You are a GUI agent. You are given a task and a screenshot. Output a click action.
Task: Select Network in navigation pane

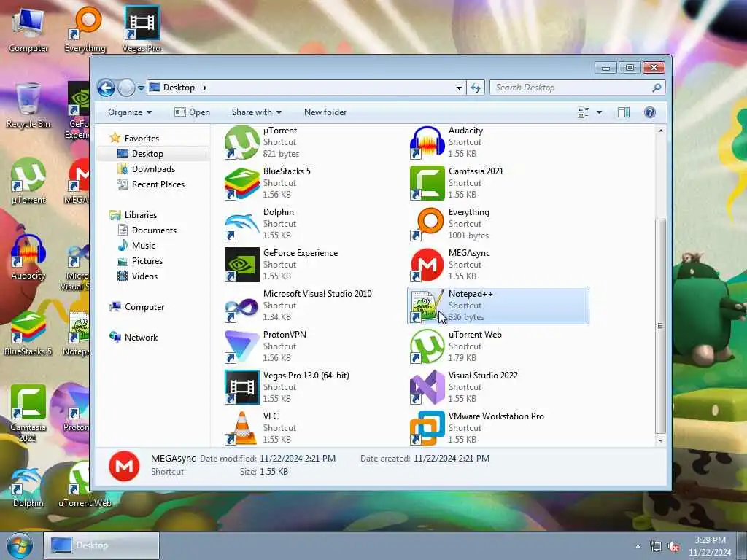141,337
